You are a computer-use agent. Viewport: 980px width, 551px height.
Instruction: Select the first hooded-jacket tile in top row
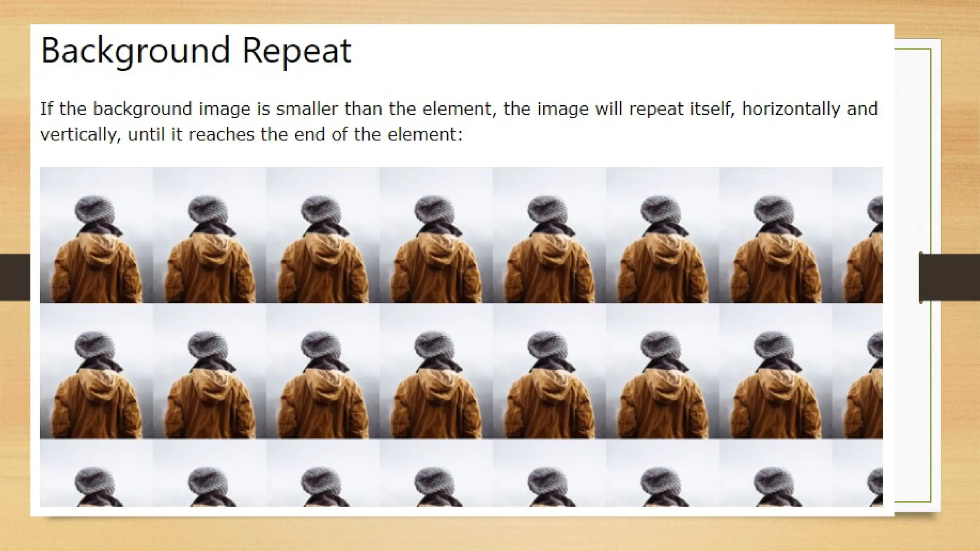coord(96,235)
